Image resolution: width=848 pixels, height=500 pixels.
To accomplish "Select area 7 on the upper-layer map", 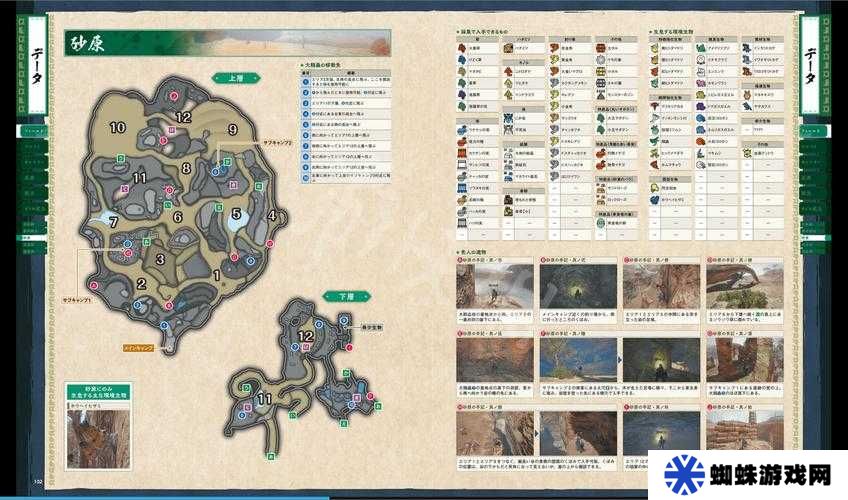I will [x=113, y=222].
